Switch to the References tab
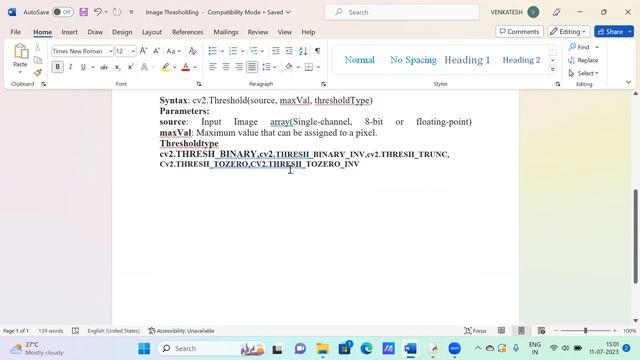The image size is (640, 360). 187,32
